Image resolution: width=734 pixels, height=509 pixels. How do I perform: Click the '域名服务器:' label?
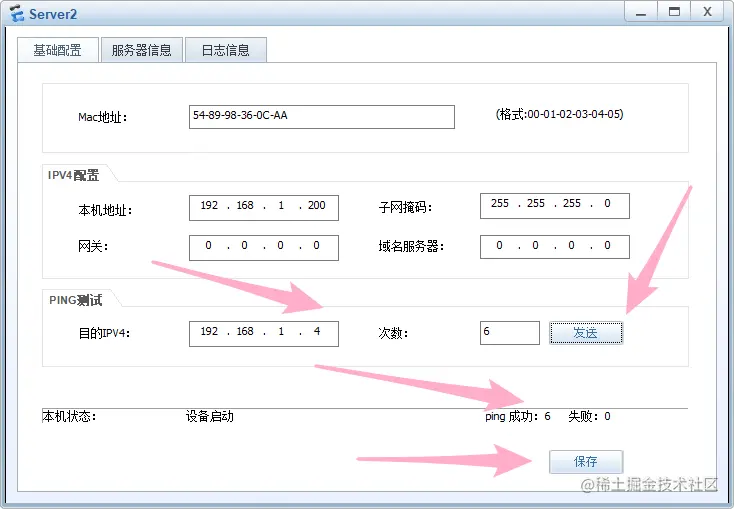pyautogui.click(x=411, y=246)
